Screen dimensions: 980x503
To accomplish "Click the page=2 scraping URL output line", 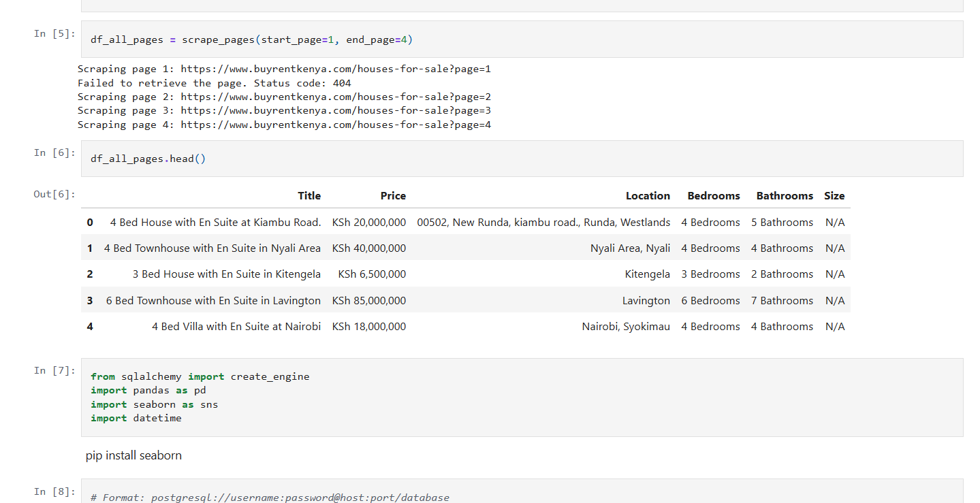I will click(284, 97).
